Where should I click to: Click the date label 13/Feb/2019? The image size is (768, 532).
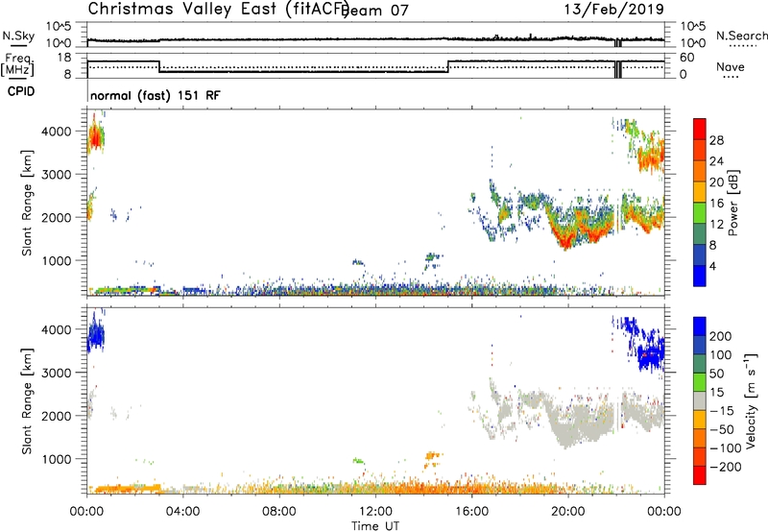[x=613, y=9]
